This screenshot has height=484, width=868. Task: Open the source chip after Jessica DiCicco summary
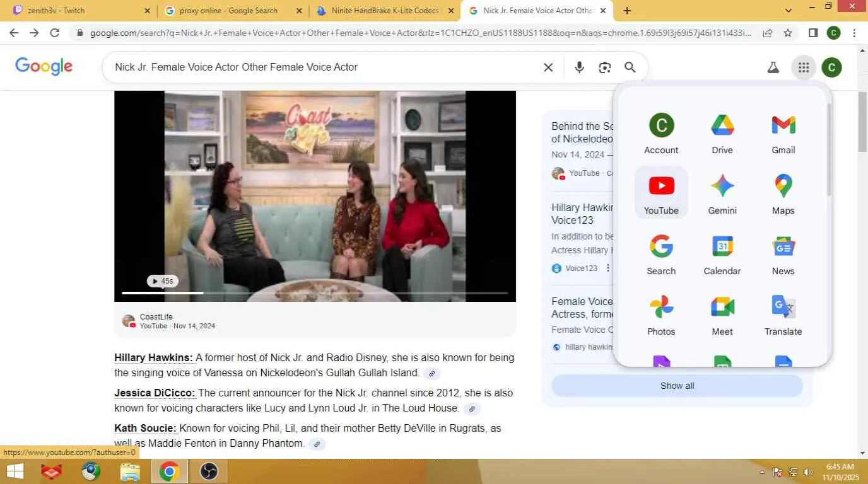click(472, 408)
